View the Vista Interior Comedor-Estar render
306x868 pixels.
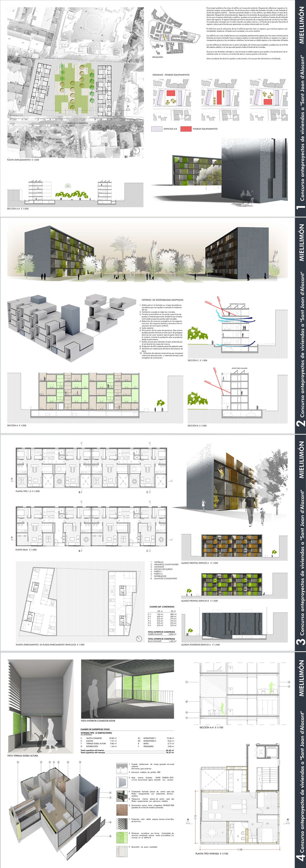point(127,689)
